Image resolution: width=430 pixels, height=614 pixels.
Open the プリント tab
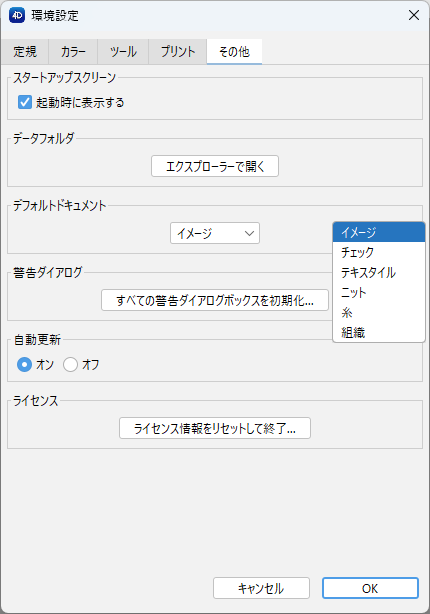click(178, 52)
